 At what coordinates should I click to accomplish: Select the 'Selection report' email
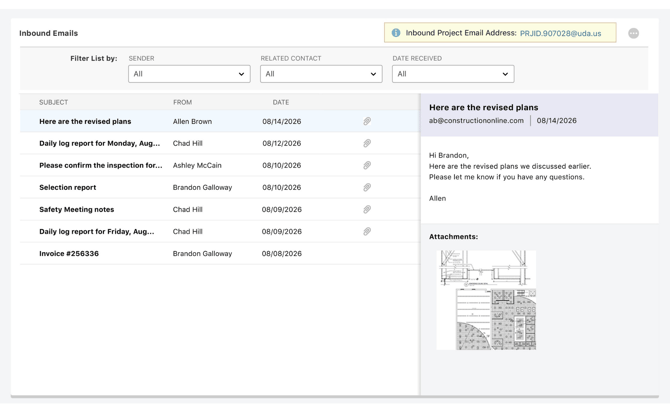point(220,187)
